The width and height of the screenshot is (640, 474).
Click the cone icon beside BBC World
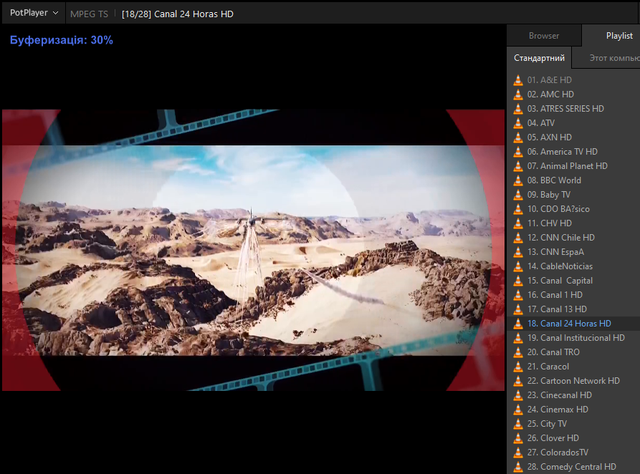518,180
